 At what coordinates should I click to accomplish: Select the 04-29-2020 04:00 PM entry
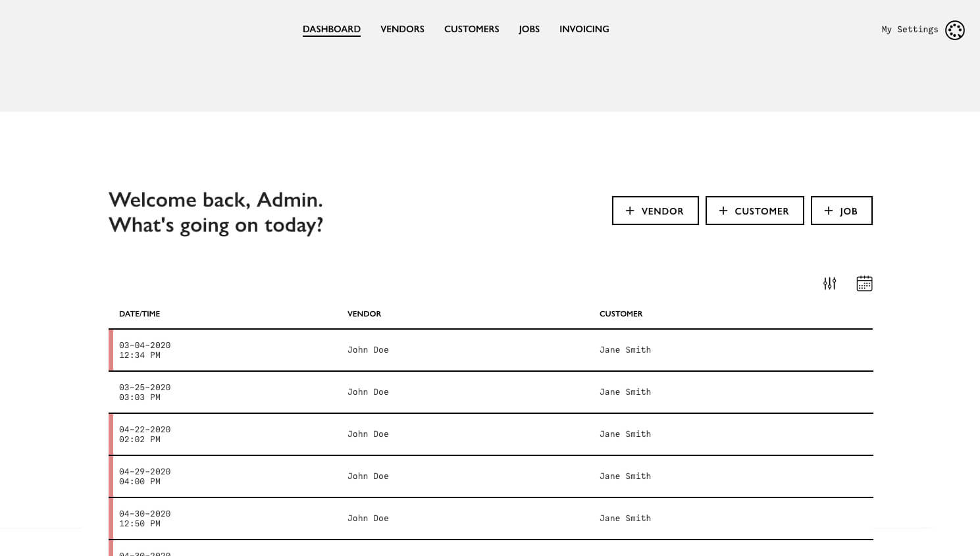click(x=491, y=476)
